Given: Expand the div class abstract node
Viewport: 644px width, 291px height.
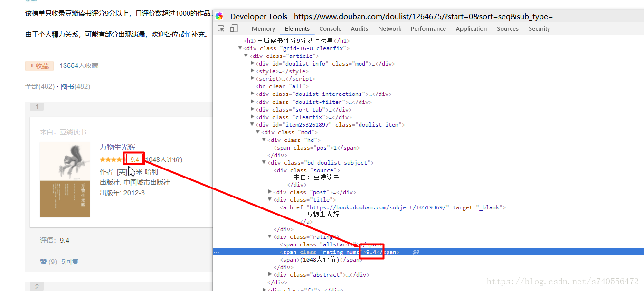Looking at the screenshot, I should click(x=270, y=275).
